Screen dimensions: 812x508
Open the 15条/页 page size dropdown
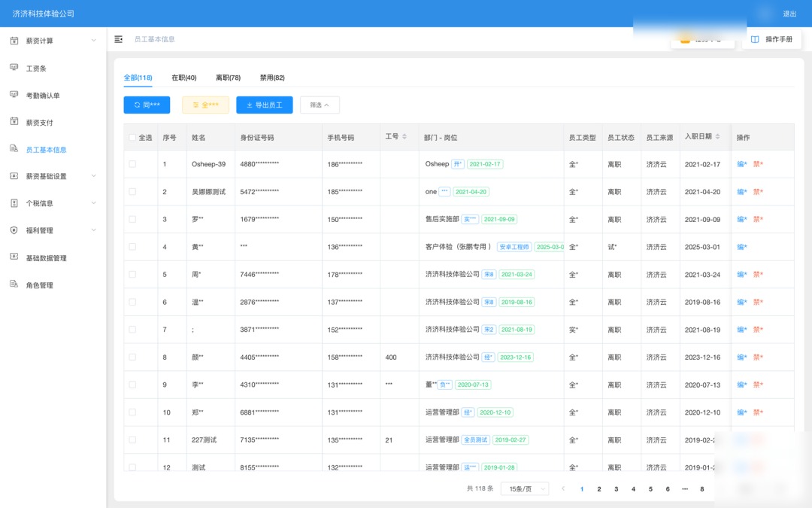pos(525,488)
